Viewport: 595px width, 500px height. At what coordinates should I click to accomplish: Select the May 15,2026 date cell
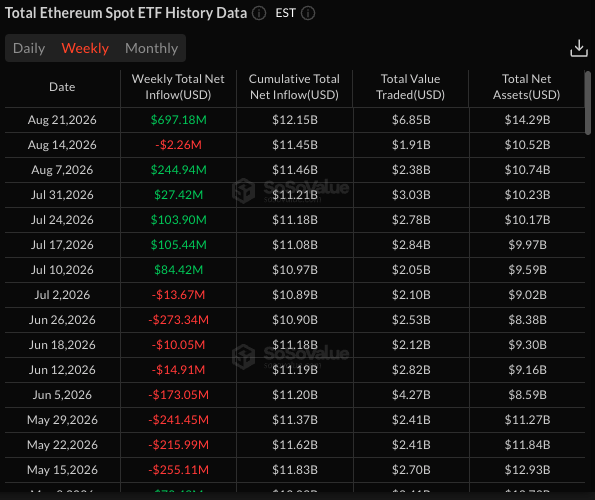pyautogui.click(x=62, y=470)
